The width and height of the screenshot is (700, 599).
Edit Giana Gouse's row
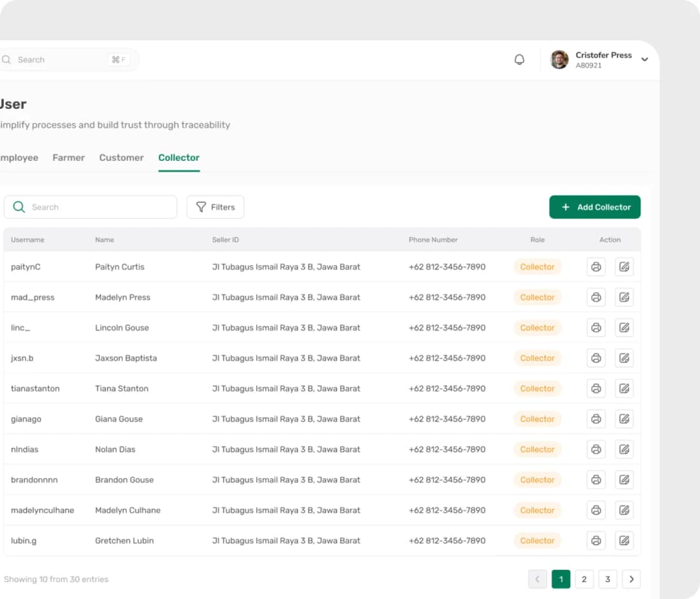(x=624, y=419)
